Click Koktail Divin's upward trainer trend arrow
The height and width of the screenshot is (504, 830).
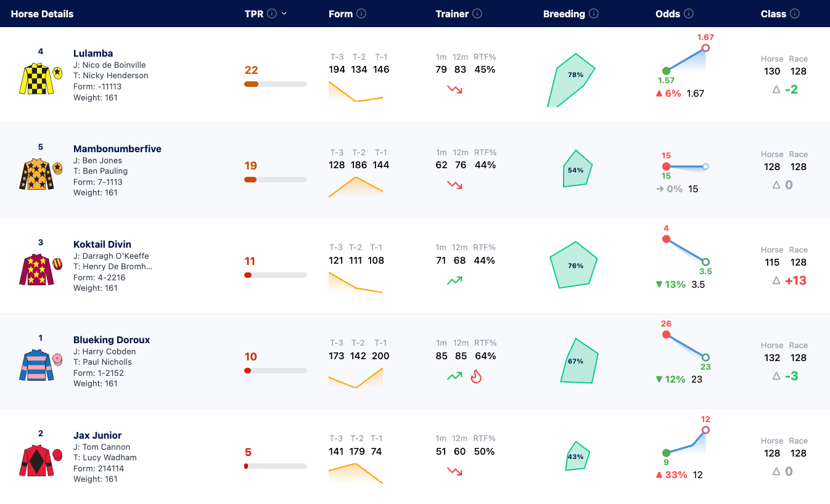(454, 280)
